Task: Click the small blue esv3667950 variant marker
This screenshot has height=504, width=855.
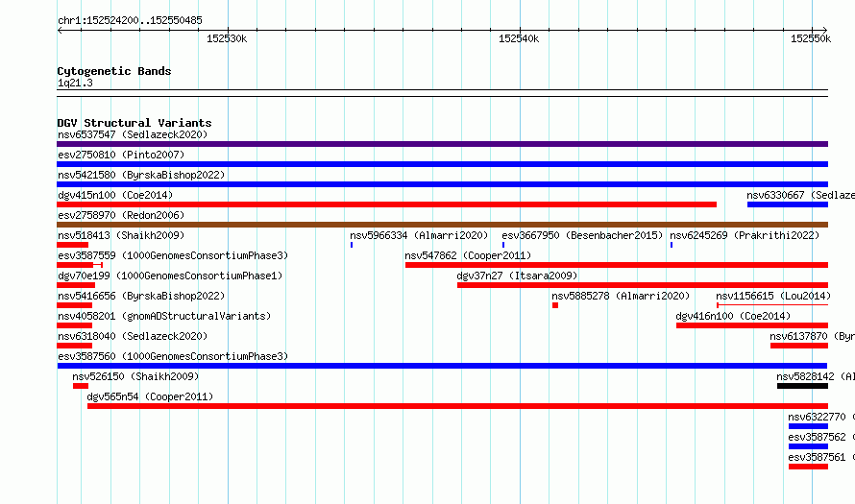Action: (503, 245)
